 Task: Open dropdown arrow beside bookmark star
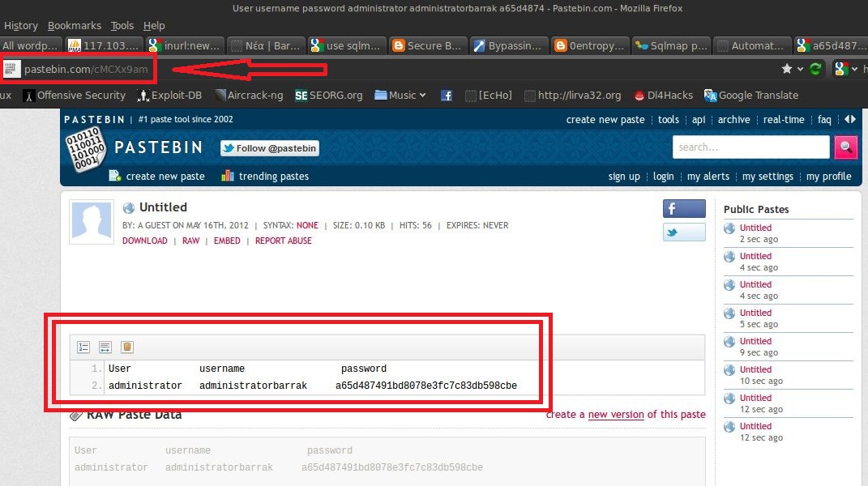[x=800, y=69]
